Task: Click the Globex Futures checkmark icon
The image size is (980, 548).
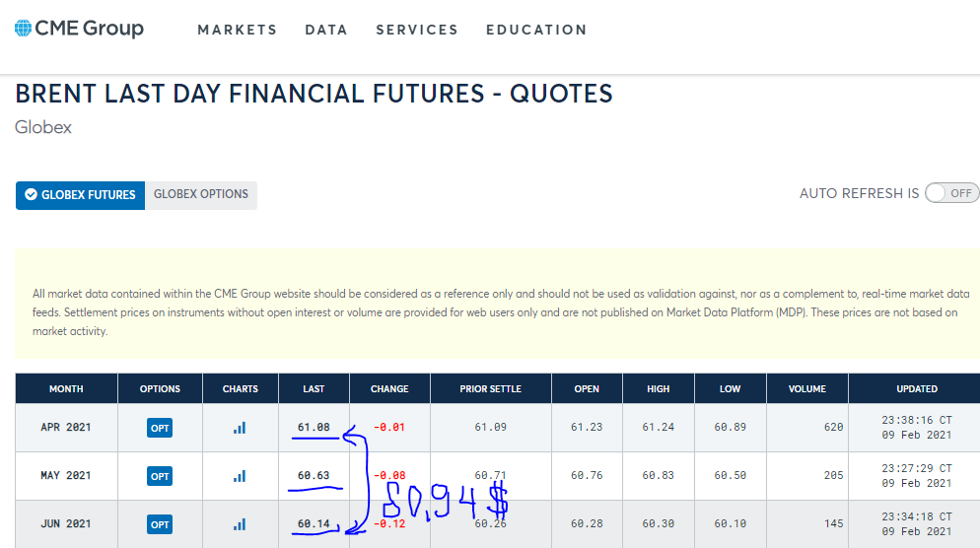Action: pos(31,195)
